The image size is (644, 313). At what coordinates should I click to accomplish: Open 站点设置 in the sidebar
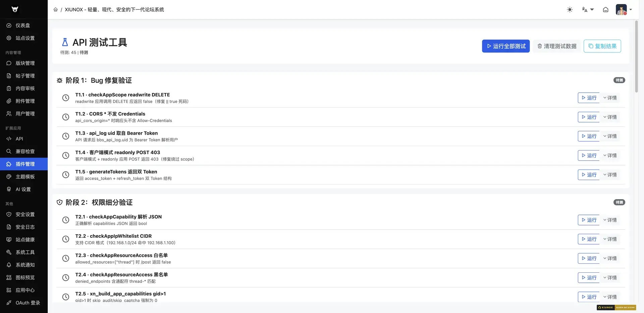(24, 38)
